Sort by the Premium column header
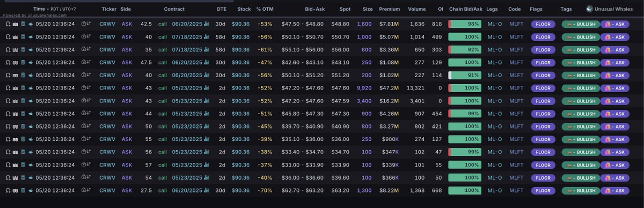This screenshot has width=644, height=208. (389, 9)
